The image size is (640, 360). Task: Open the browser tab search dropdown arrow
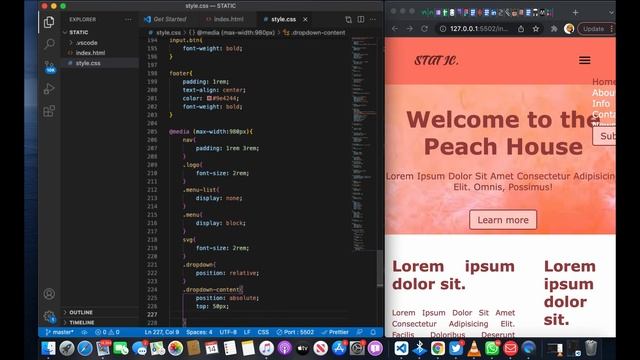pyautogui.click(x=611, y=12)
